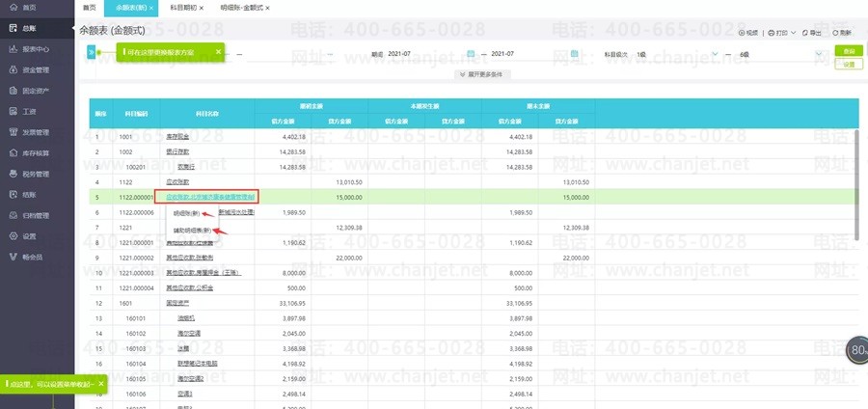Screen dimensions: 868x409
Task: Open the 工资 sidebar item
Action: point(30,111)
